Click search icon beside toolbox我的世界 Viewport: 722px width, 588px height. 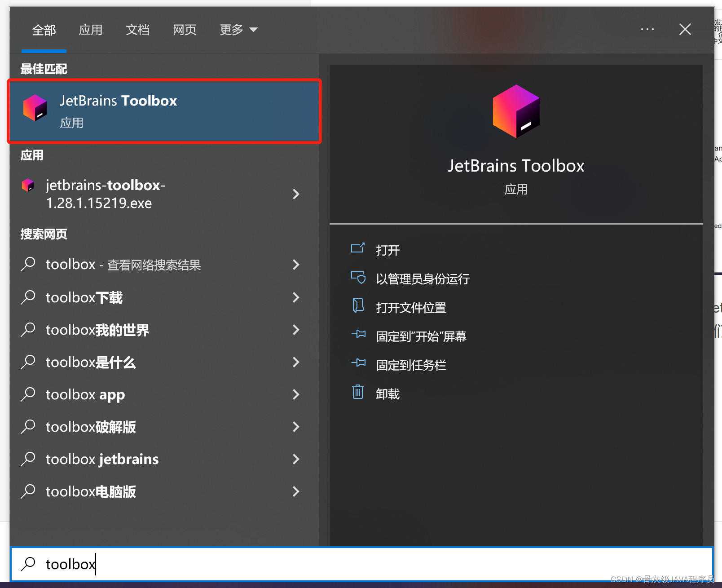point(28,329)
